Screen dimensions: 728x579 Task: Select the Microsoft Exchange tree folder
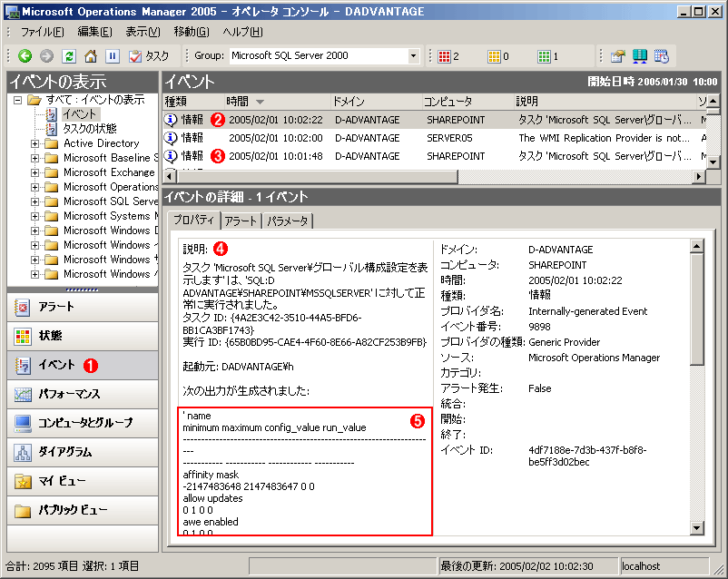coord(109,172)
